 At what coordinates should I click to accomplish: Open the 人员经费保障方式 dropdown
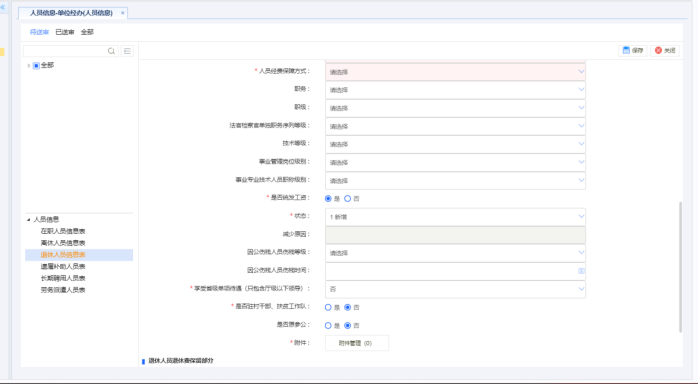[455, 72]
